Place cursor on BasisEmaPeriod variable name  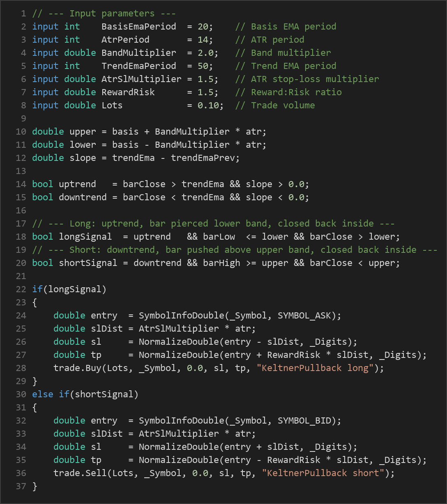click(x=139, y=27)
